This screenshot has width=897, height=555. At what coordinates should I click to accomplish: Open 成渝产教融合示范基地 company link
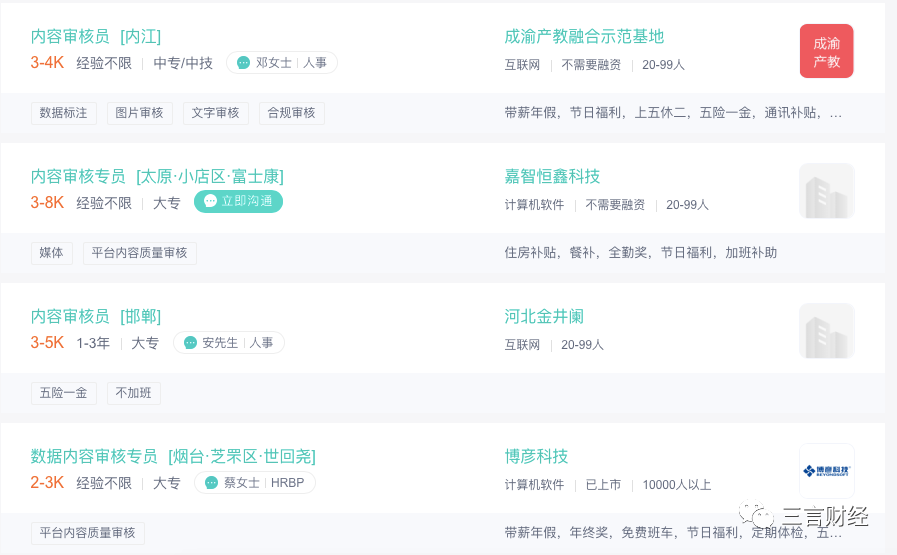coord(584,37)
